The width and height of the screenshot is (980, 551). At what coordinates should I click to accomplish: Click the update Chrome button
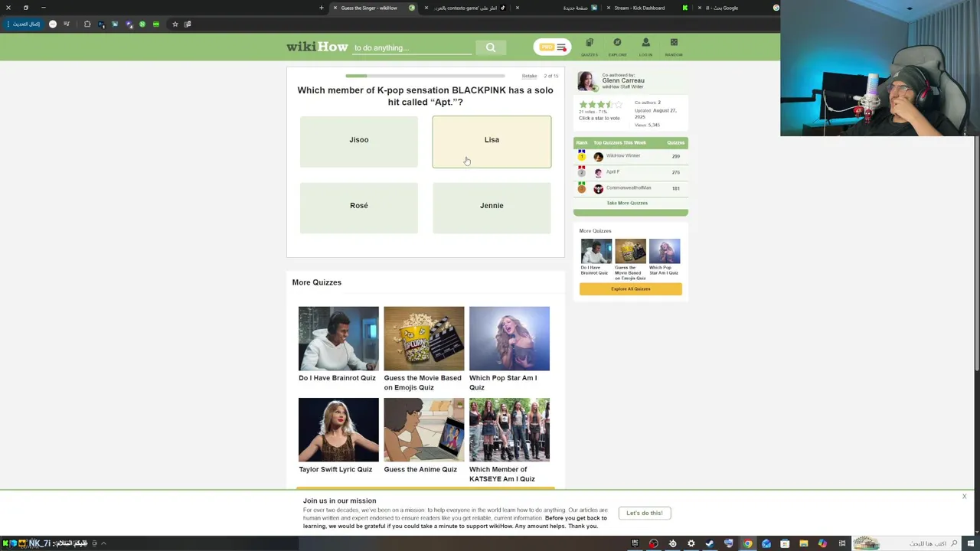click(x=25, y=24)
